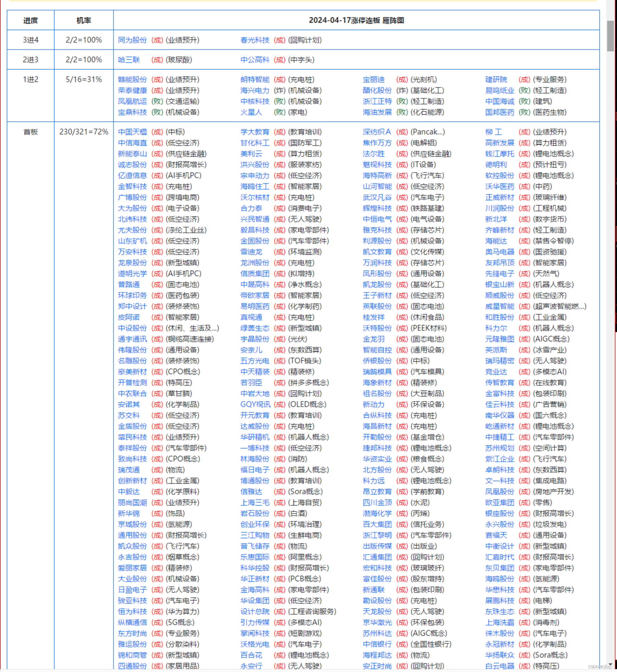Open the 海兴电力 link

[255, 90]
